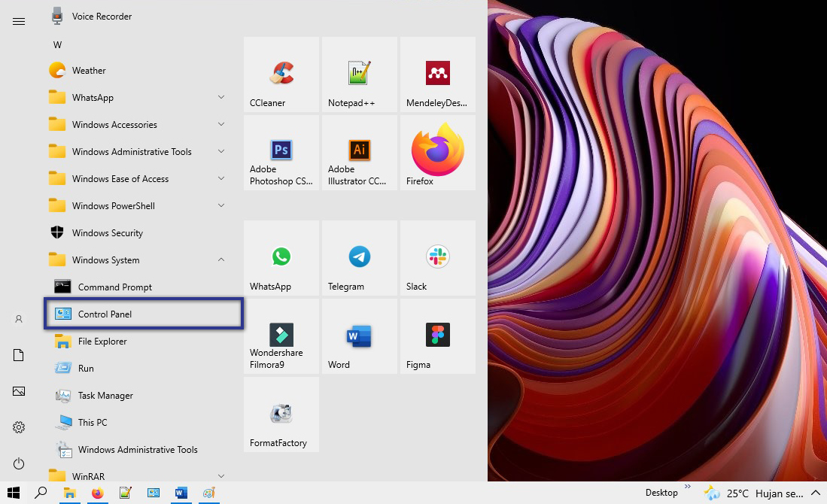Open the Start navigation hamburger menu

[18, 21]
